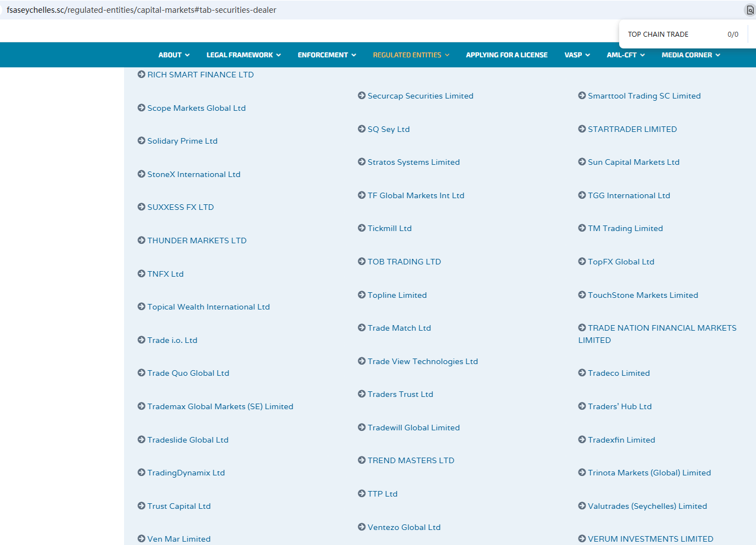The width and height of the screenshot is (756, 545).
Task: Click the arrow icon before Smarttool Trading SC Limited
Action: 582,95
